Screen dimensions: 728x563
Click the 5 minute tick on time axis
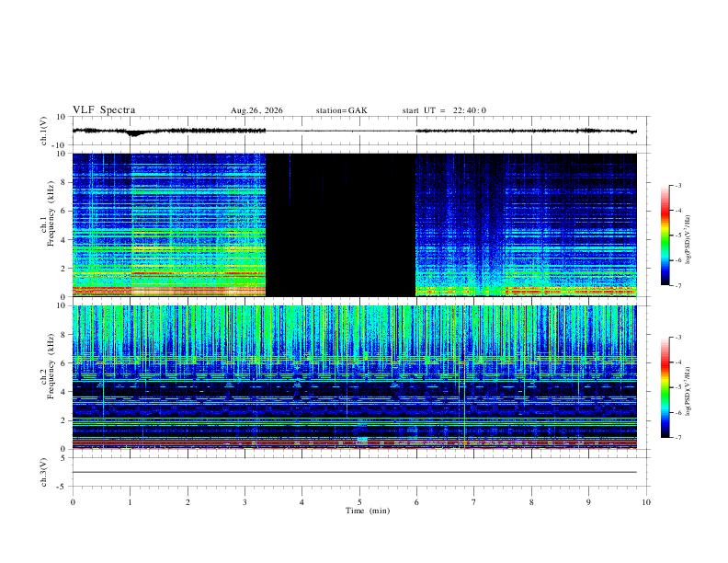(359, 502)
